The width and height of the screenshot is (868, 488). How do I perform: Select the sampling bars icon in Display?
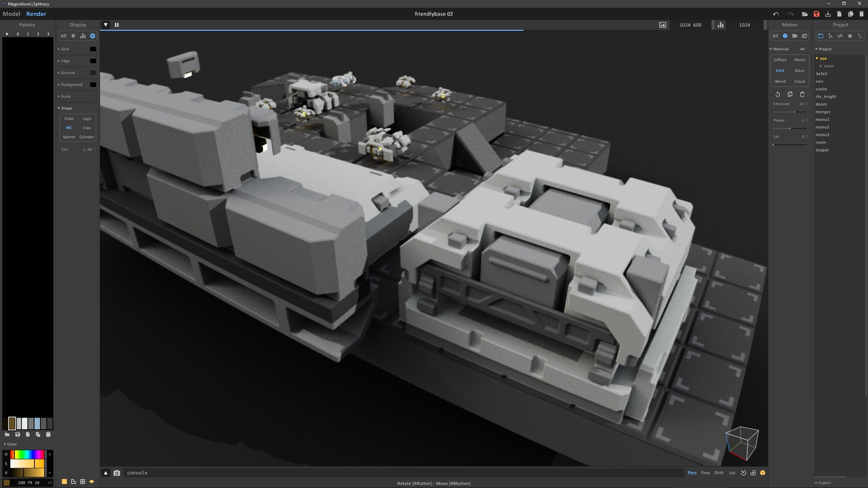click(83, 36)
